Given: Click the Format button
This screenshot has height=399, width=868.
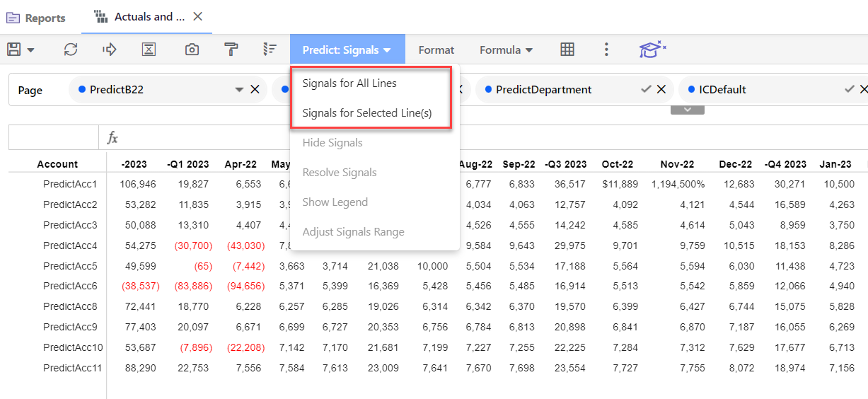Looking at the screenshot, I should pos(436,50).
